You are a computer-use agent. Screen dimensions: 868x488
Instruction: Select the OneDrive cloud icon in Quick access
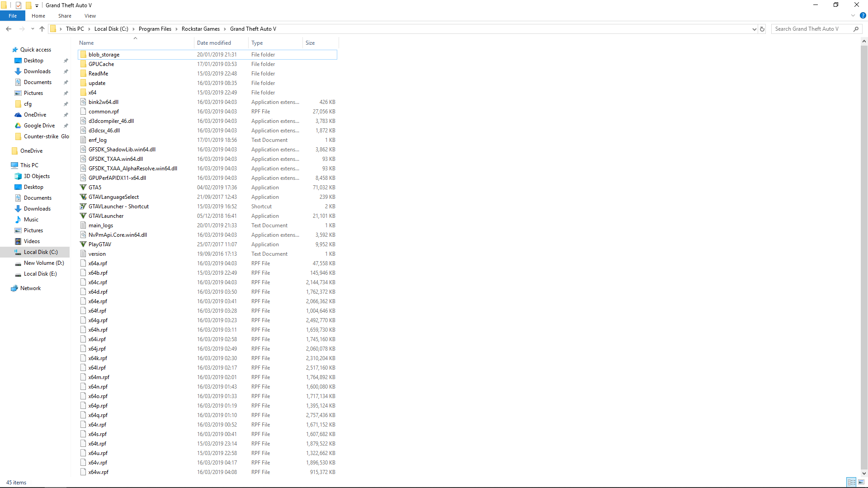(18, 115)
